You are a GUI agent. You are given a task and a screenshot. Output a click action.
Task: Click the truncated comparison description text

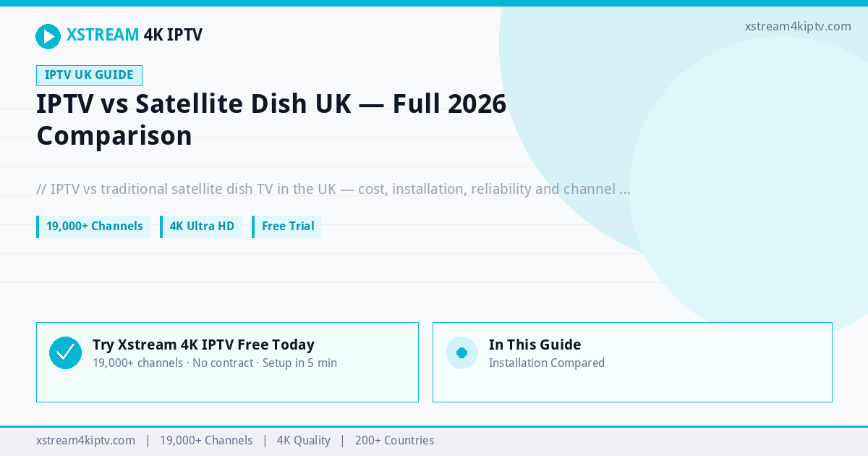click(x=333, y=190)
